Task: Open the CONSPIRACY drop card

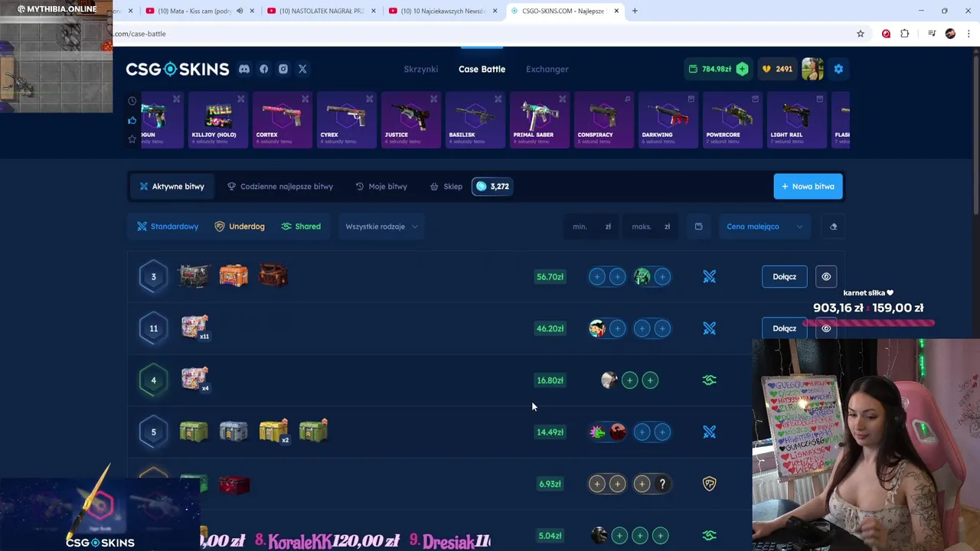Action: click(604, 119)
